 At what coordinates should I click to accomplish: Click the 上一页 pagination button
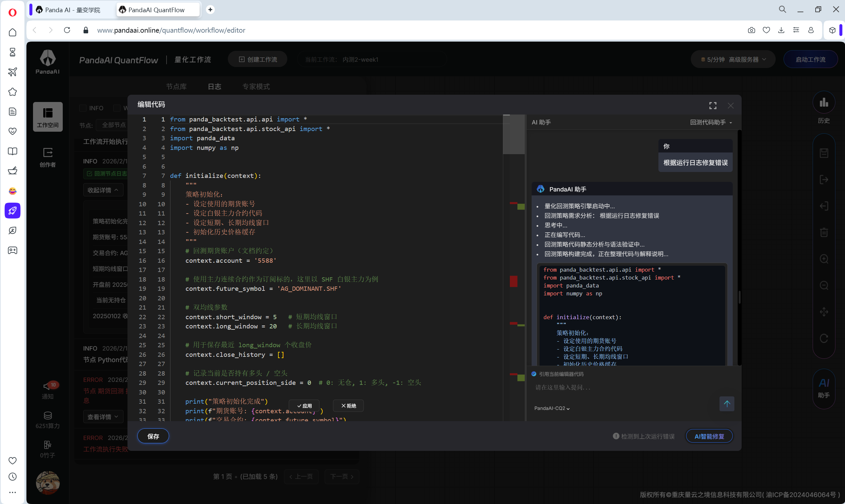[x=301, y=477]
